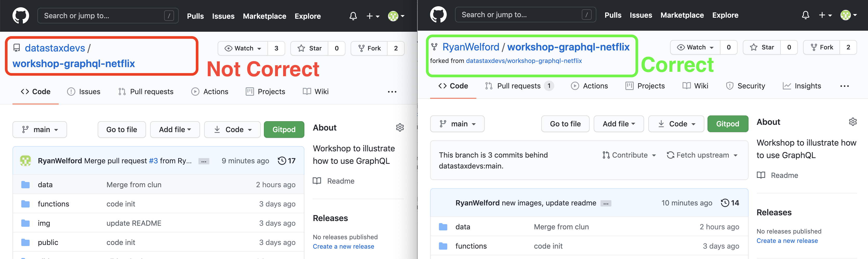
Task: Focus the search field in left window
Action: (108, 16)
